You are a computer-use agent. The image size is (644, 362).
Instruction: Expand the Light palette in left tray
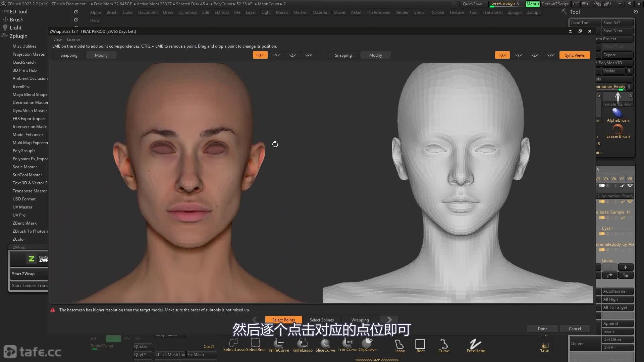pyautogui.click(x=15, y=28)
